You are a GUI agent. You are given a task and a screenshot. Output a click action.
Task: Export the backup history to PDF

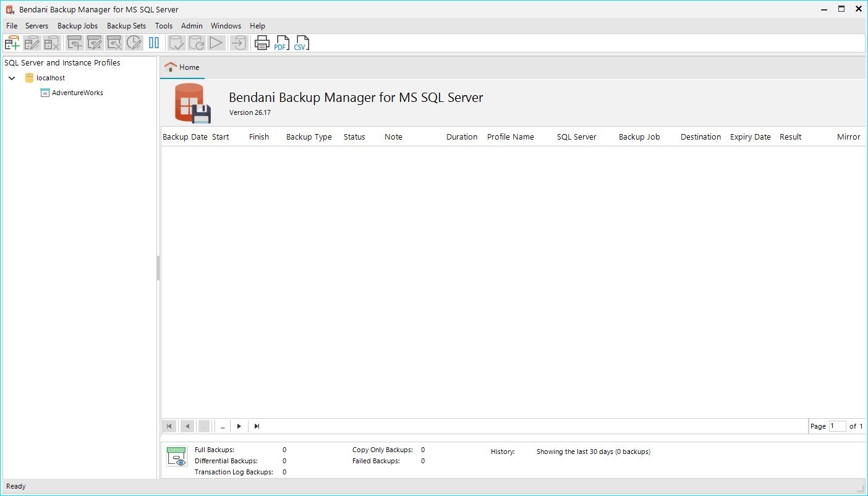tap(281, 43)
